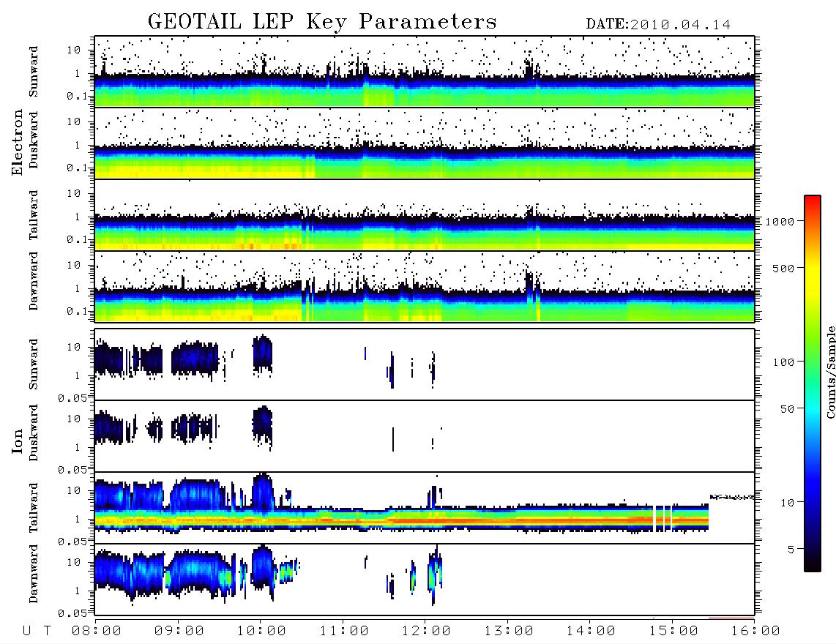The height and width of the screenshot is (644, 836).
Task: Click the vertical Electron group label
Action: 17,142
